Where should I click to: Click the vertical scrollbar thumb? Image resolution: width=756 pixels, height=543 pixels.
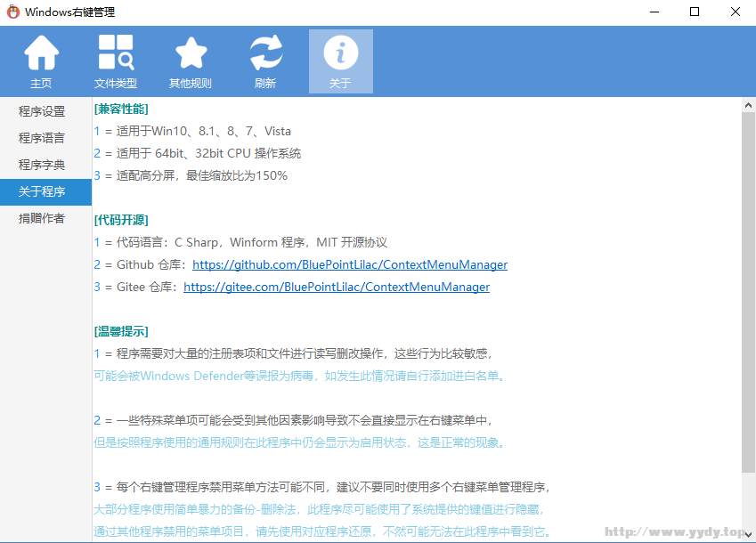pos(748,293)
